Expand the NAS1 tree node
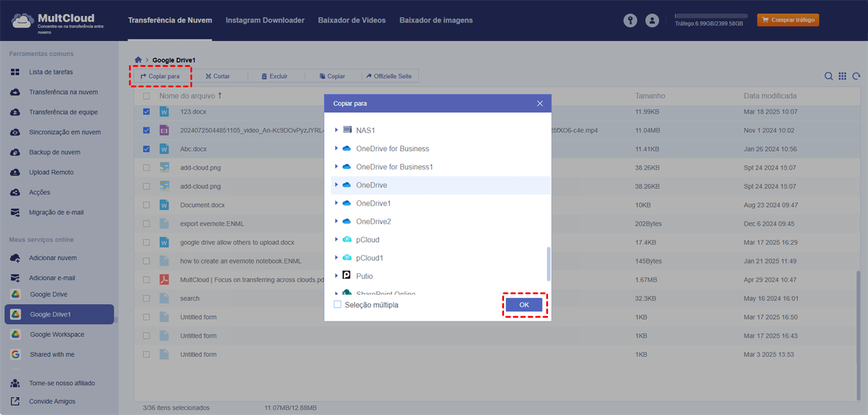This screenshot has height=415, width=868. pyautogui.click(x=337, y=130)
